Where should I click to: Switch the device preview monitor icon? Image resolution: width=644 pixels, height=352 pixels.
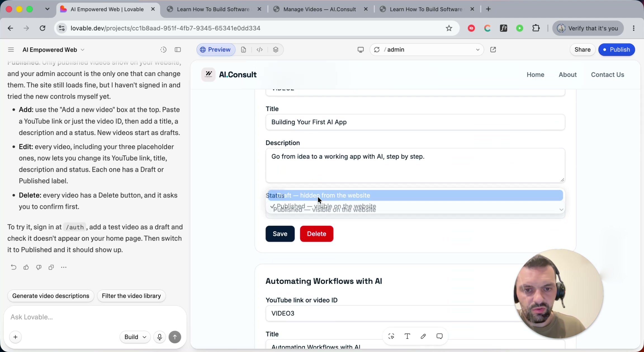[x=361, y=50]
